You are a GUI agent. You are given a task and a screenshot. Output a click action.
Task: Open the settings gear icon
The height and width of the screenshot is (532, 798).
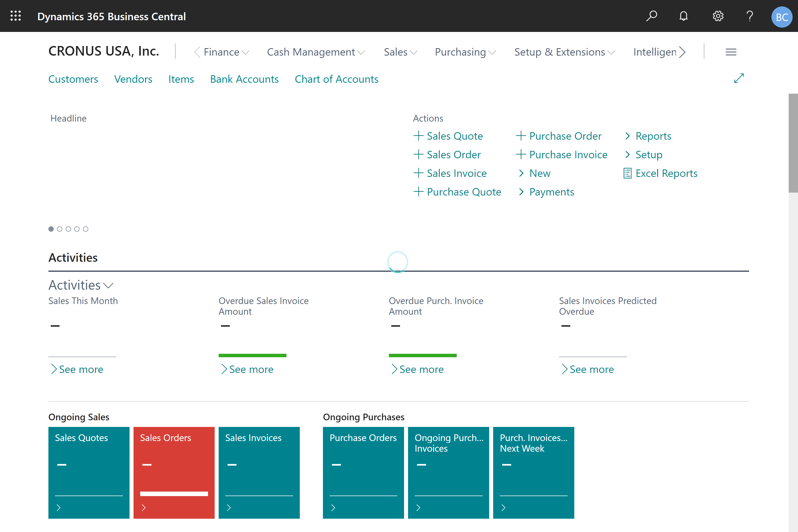point(718,16)
